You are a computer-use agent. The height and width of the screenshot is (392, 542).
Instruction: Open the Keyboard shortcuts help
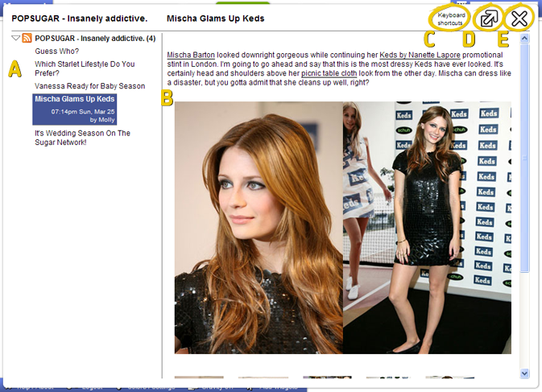pos(451,19)
